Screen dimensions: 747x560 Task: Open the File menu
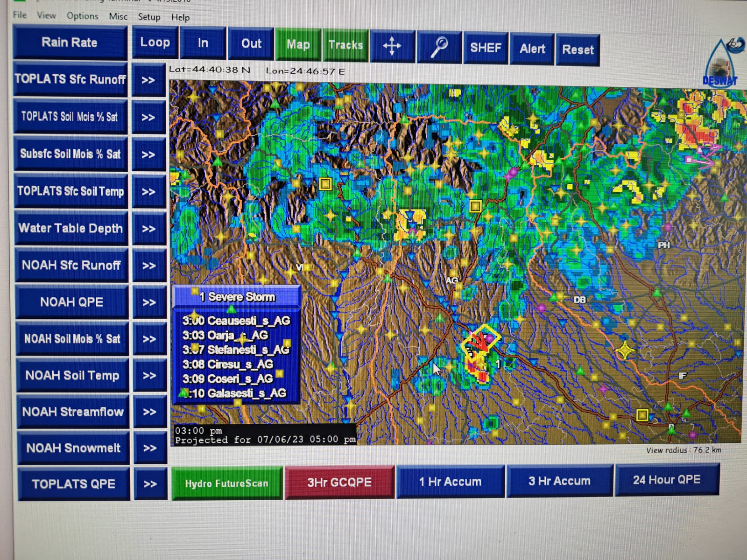(x=20, y=15)
